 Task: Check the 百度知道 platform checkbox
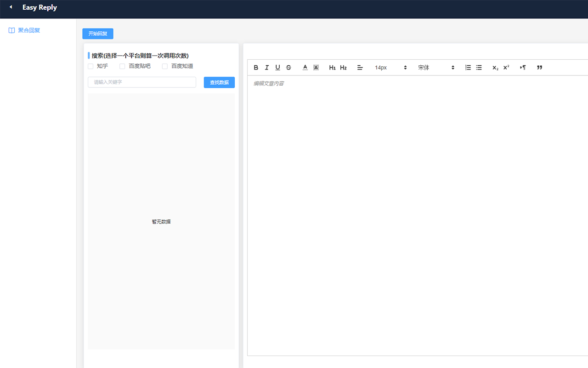(165, 66)
